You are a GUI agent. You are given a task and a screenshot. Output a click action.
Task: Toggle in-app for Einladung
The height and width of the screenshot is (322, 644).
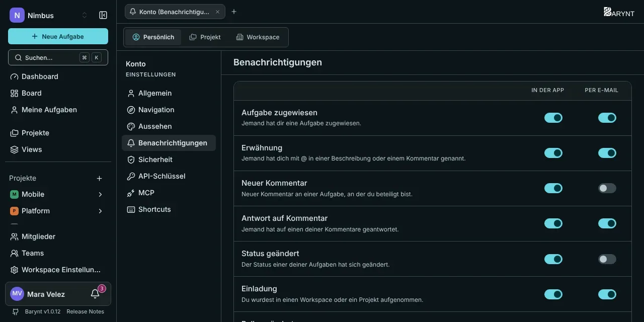coord(553,294)
